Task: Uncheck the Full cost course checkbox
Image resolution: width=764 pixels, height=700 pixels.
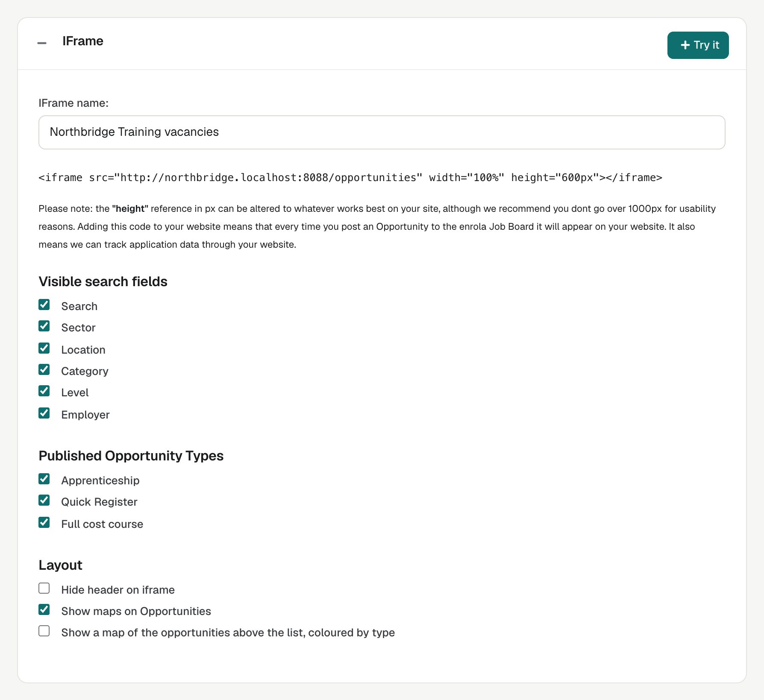Action: pos(44,523)
